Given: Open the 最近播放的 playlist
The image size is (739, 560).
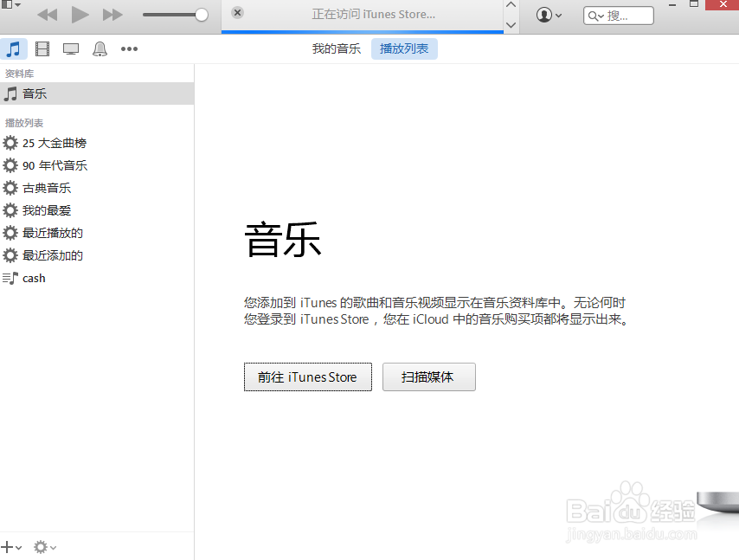Looking at the screenshot, I should point(97,233).
